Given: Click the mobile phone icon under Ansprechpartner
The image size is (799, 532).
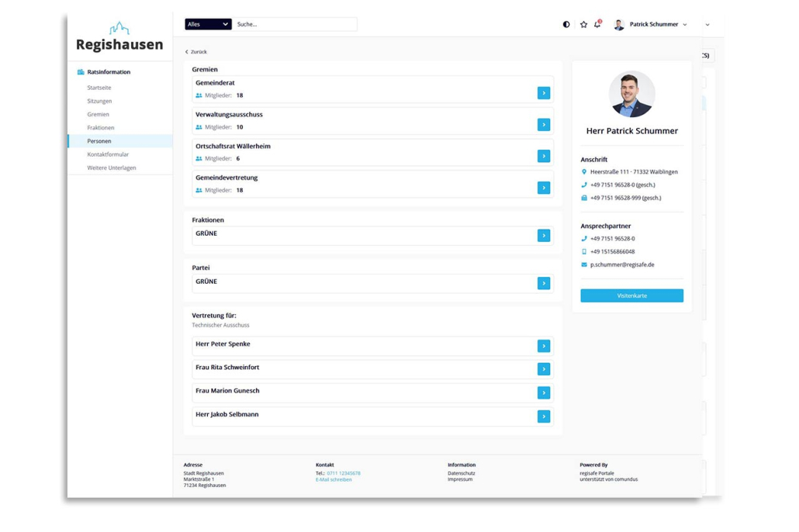Looking at the screenshot, I should click(x=583, y=251).
